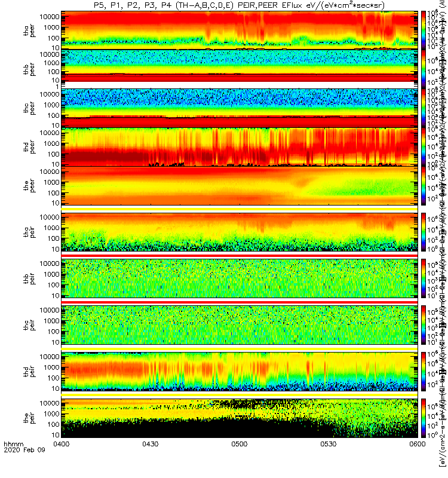Click the 0600 time axis label
The width and height of the screenshot is (448, 478).
tap(417, 444)
